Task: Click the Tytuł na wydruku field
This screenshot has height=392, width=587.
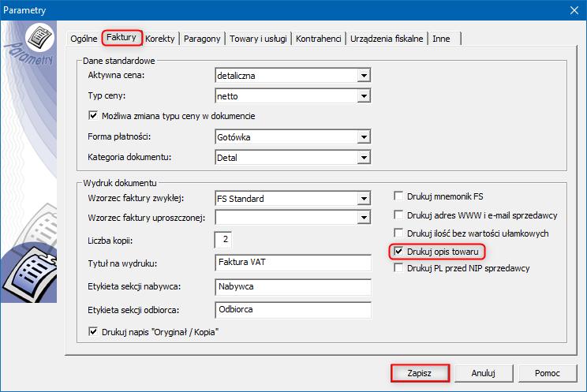Action: tap(292, 263)
